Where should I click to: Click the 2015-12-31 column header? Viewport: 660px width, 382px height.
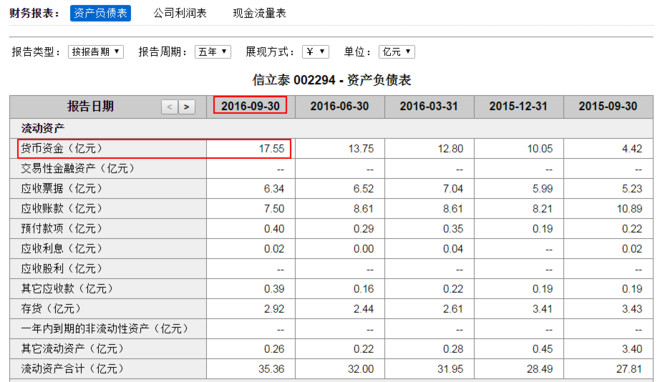(x=519, y=106)
